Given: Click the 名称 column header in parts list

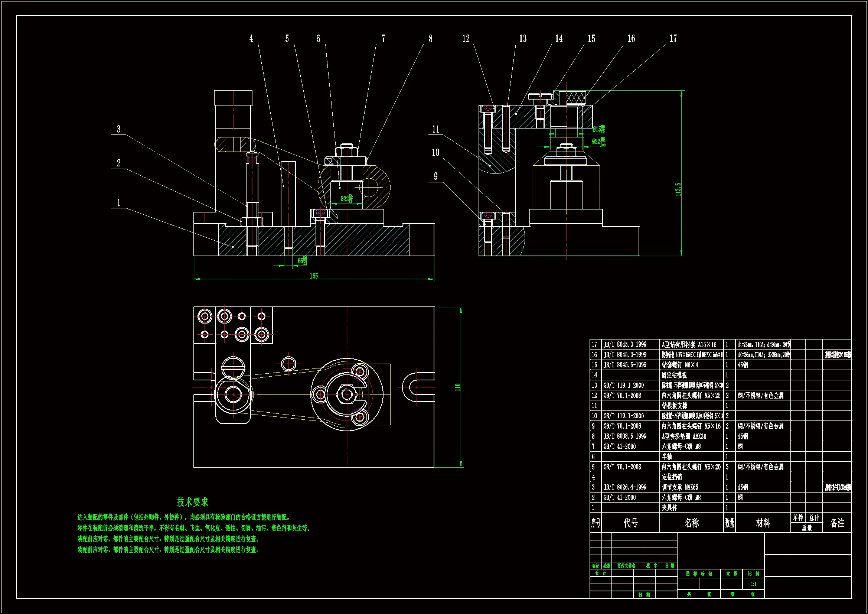Looking at the screenshot, I should pos(691,523).
